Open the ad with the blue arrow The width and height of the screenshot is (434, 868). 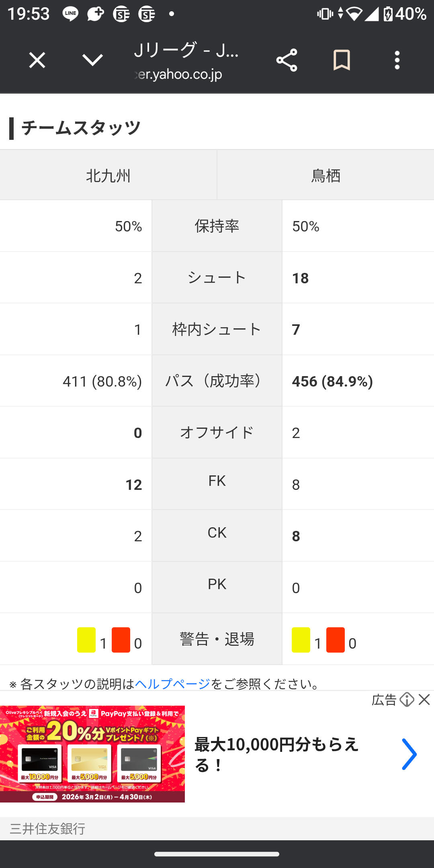tap(409, 754)
